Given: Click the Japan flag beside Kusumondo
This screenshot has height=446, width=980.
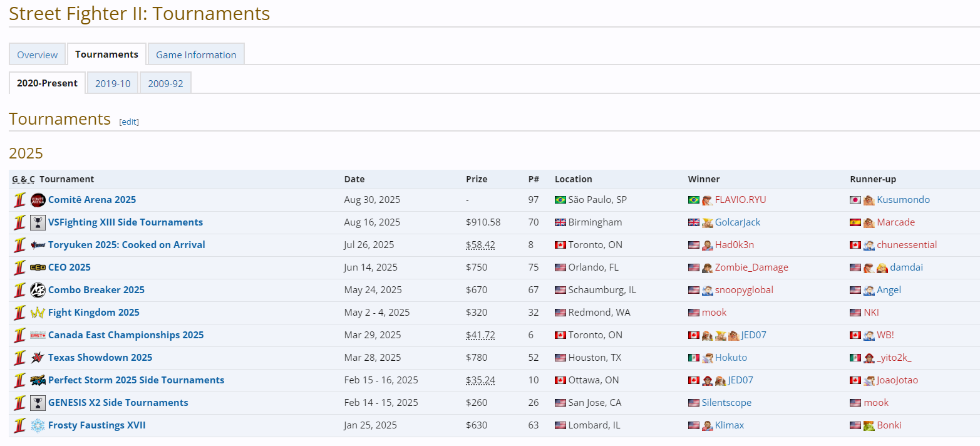Looking at the screenshot, I should (x=855, y=200).
